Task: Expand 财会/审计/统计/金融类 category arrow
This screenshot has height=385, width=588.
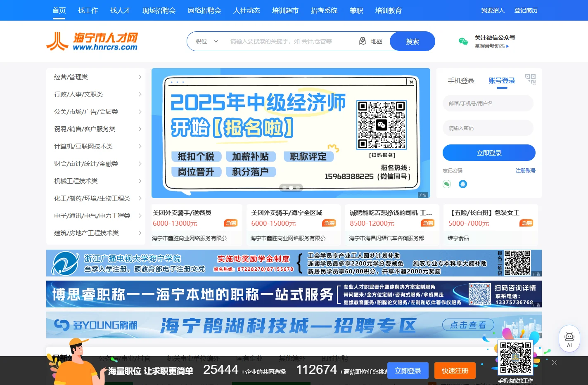Action: click(140, 164)
